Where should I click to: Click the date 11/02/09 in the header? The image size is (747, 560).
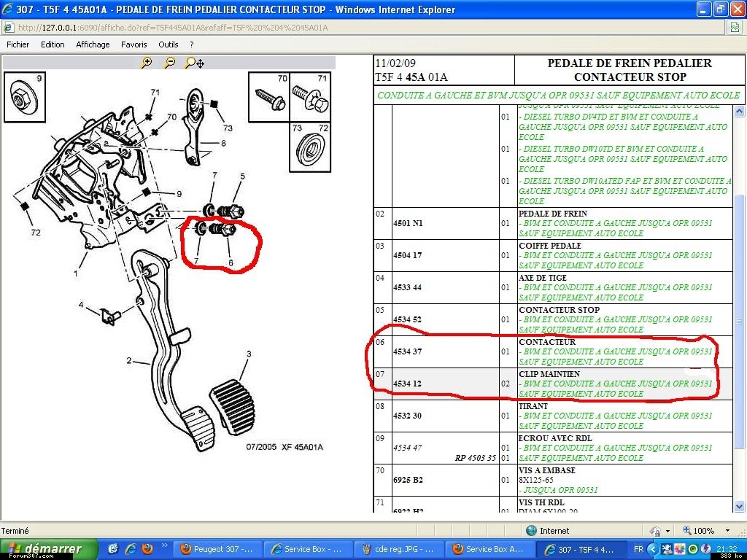coord(395,63)
